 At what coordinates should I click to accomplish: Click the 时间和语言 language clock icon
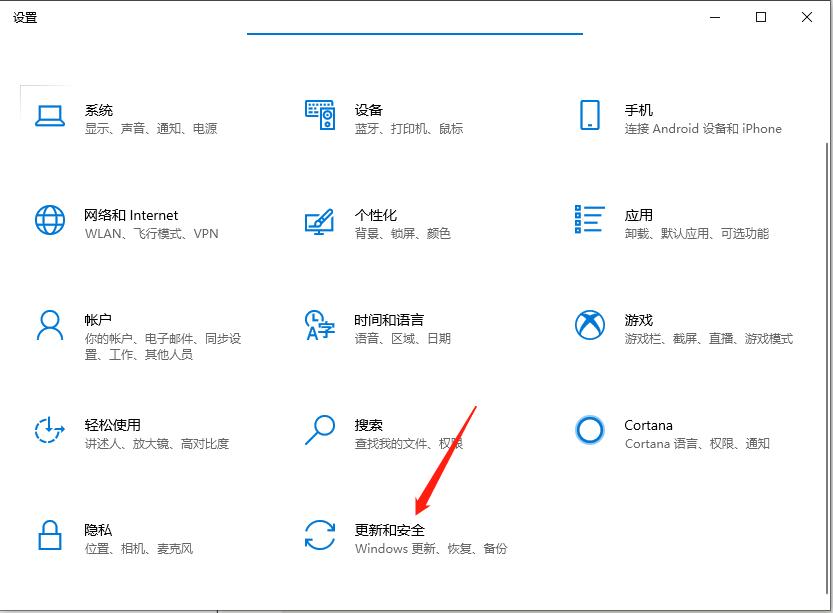point(320,325)
